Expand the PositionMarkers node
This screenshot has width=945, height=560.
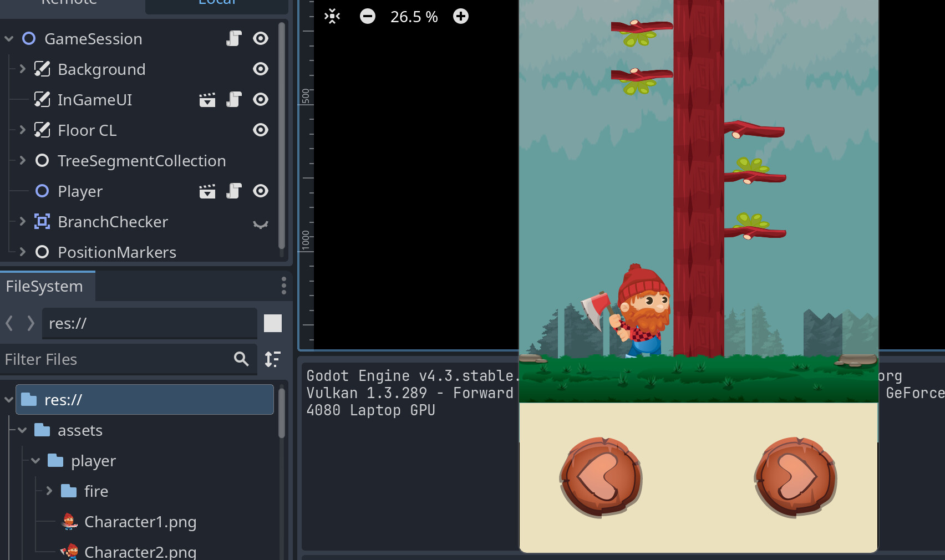[22, 252]
